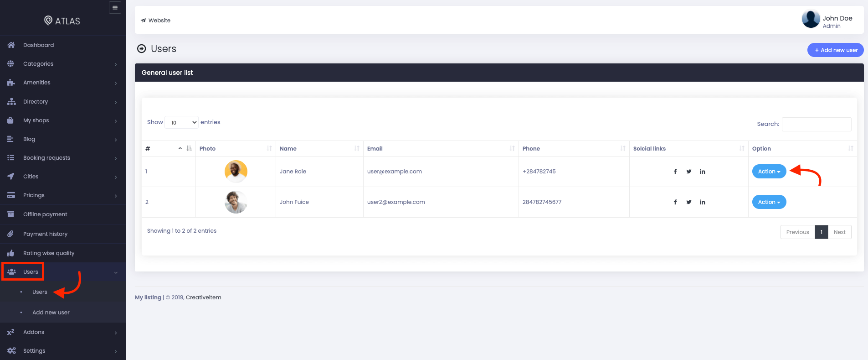Click the Directory sitemap icon
Image resolution: width=868 pixels, height=360 pixels.
tap(11, 102)
